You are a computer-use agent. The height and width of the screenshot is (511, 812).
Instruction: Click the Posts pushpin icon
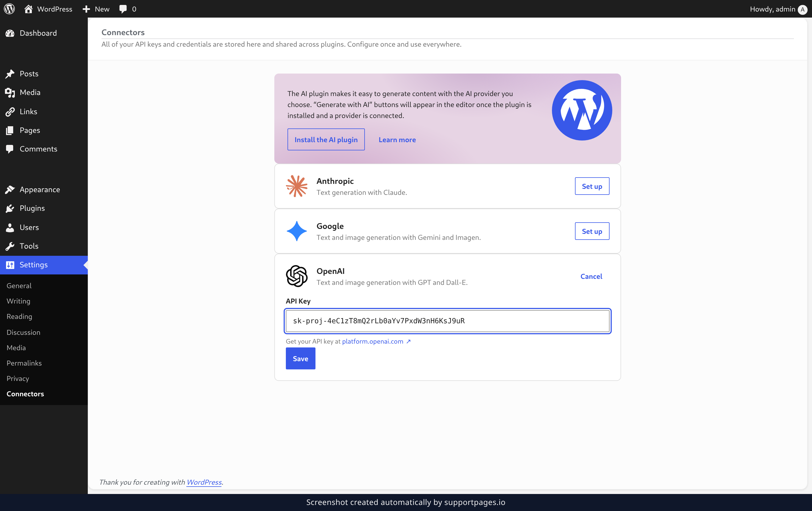(x=10, y=74)
